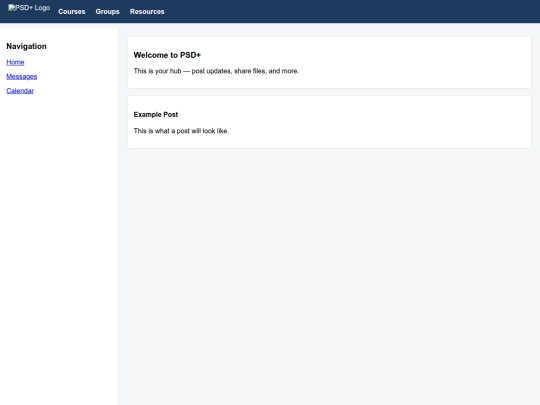Click the PSD+ Logo image

(x=29, y=8)
